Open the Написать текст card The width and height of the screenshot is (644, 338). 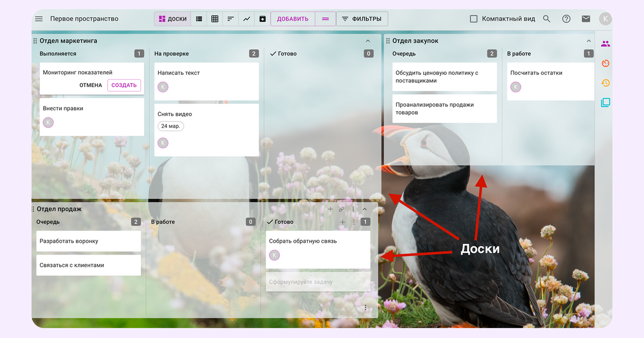[x=206, y=81]
